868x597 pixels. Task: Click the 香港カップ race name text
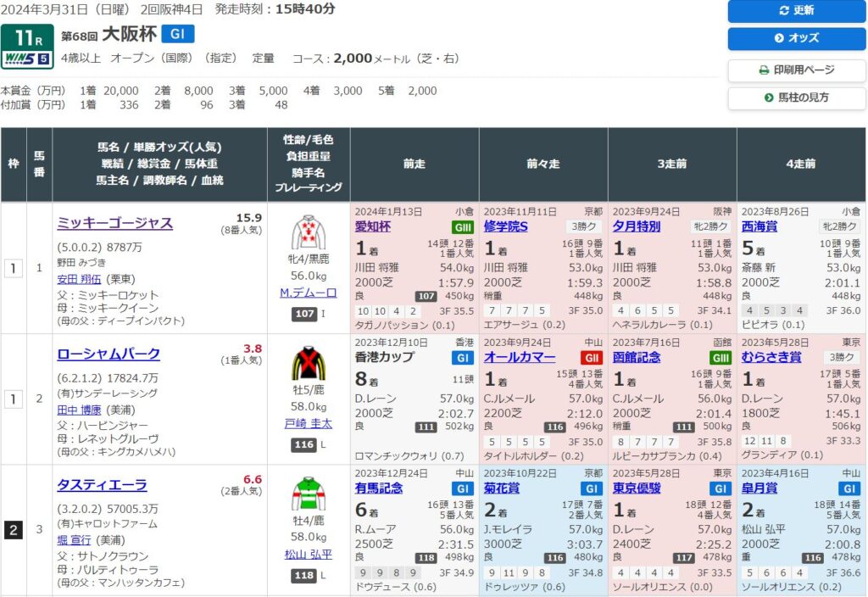coord(384,357)
